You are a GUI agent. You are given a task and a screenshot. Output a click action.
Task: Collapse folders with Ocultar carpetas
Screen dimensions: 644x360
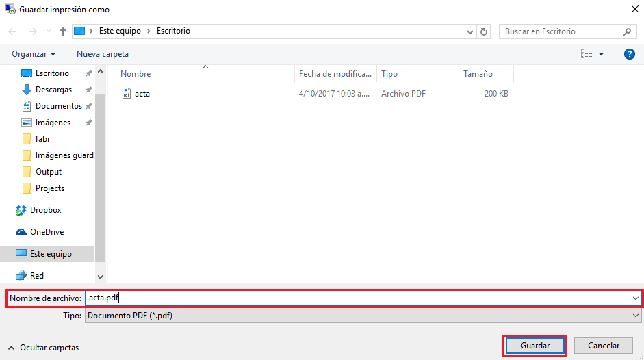[x=44, y=348]
